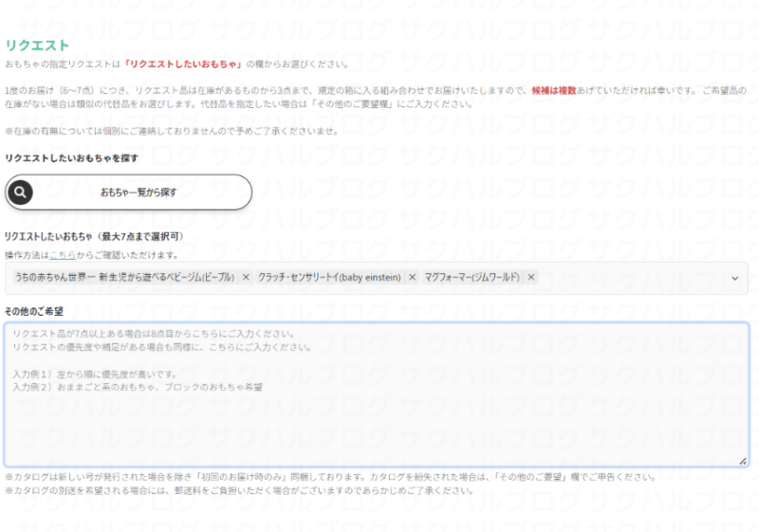
Task: Remove the クラッチ・センサリートイ tag
Action: pyautogui.click(x=412, y=278)
